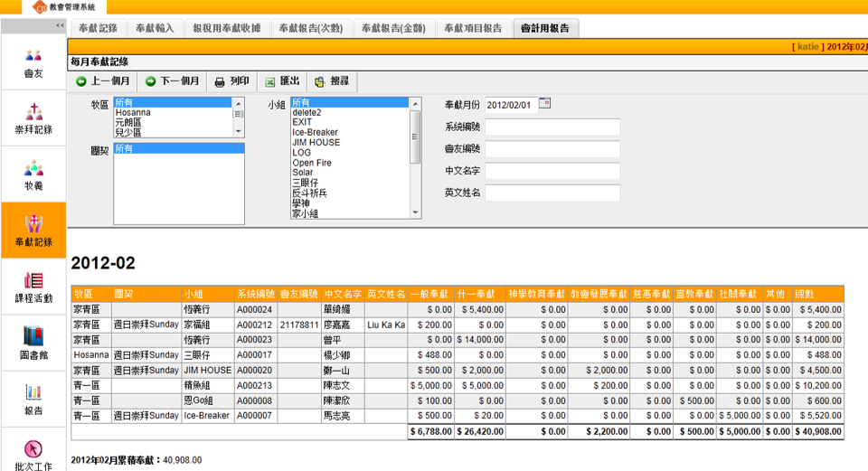
Task: Click system number A000213 cell
Action: pos(255,385)
